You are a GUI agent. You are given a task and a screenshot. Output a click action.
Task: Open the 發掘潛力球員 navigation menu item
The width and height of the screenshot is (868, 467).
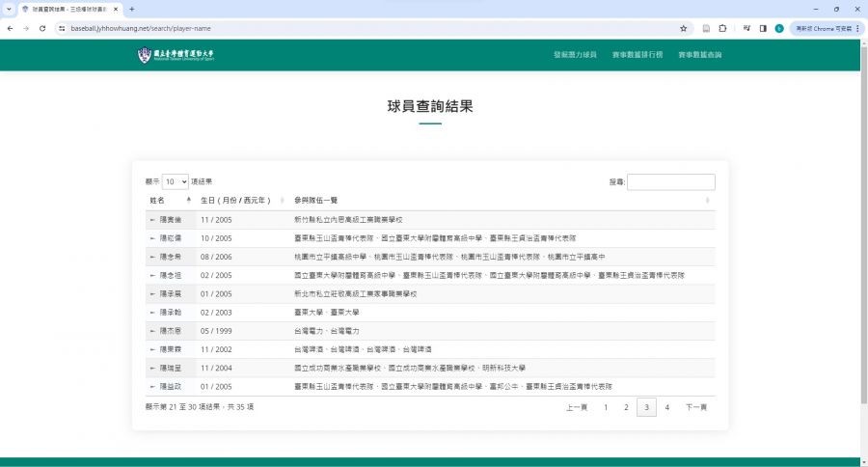575,55
